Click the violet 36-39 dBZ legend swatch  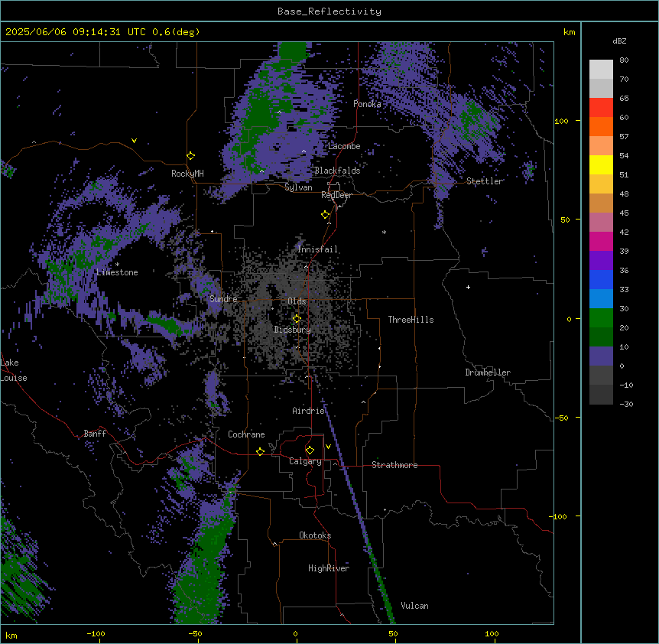(x=601, y=261)
